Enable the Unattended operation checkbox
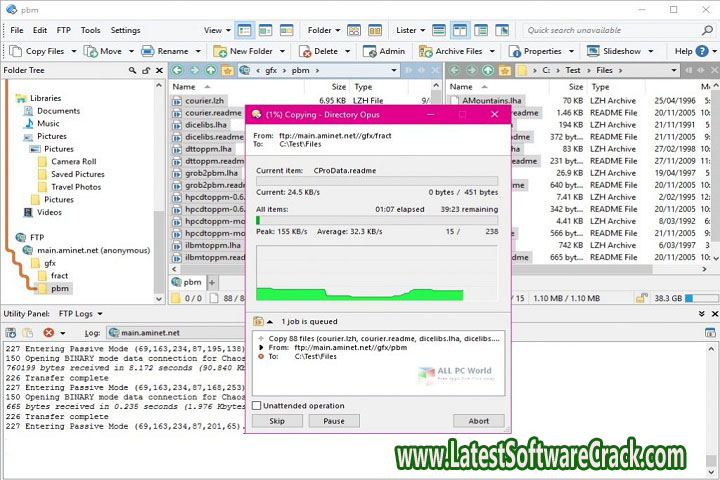Image resolution: width=720 pixels, height=480 pixels. [257, 406]
